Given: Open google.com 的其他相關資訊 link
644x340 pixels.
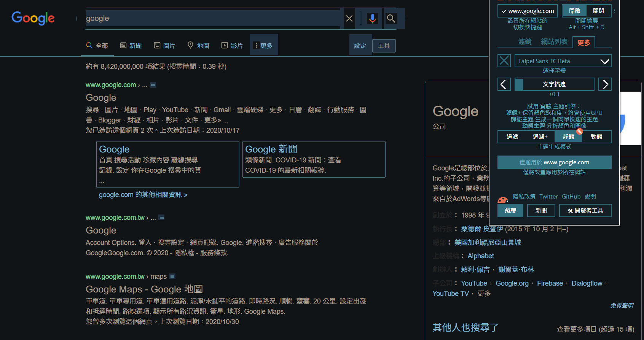Looking at the screenshot, I should click(143, 195).
